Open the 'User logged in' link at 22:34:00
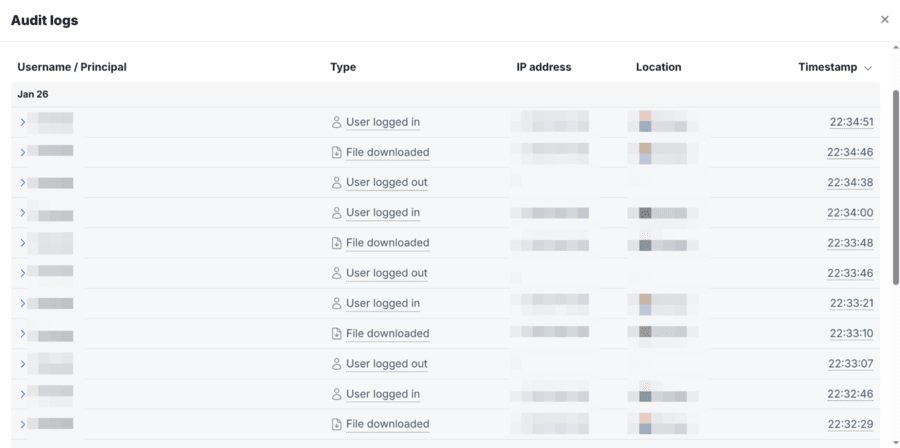 coord(383,213)
